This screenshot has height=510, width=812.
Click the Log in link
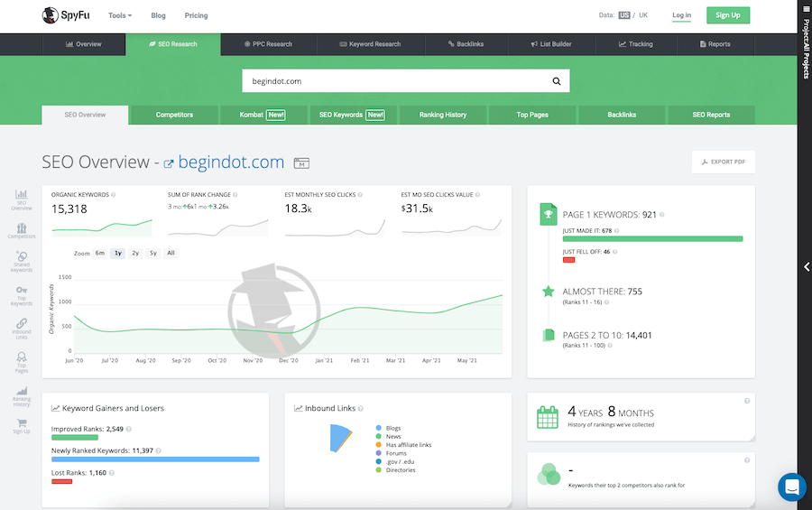click(x=681, y=15)
